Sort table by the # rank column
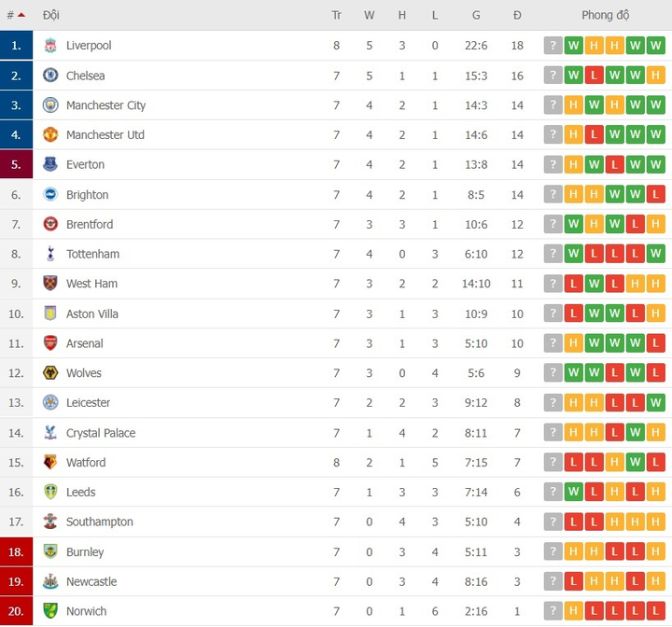The image size is (672, 627). (15, 15)
